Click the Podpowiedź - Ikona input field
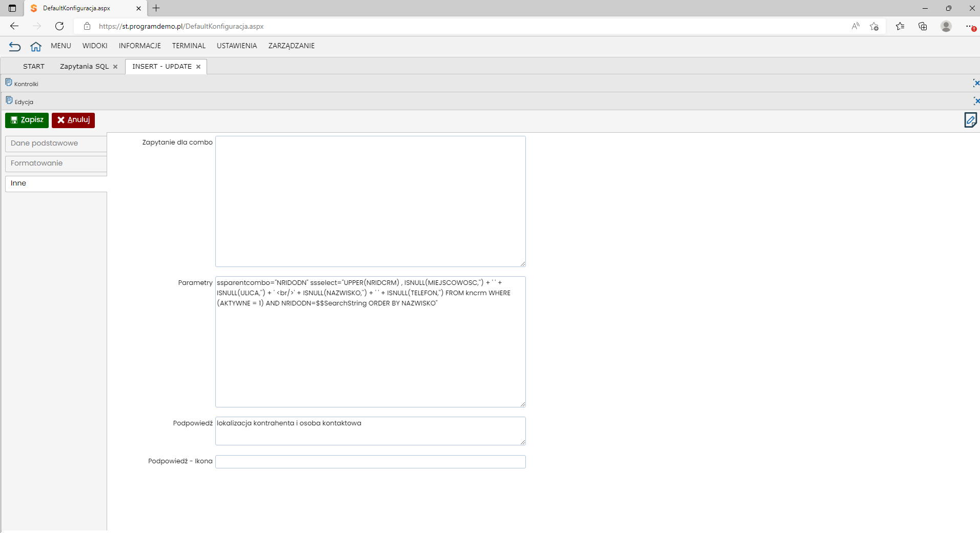Image resolution: width=980 pixels, height=533 pixels. (371, 462)
